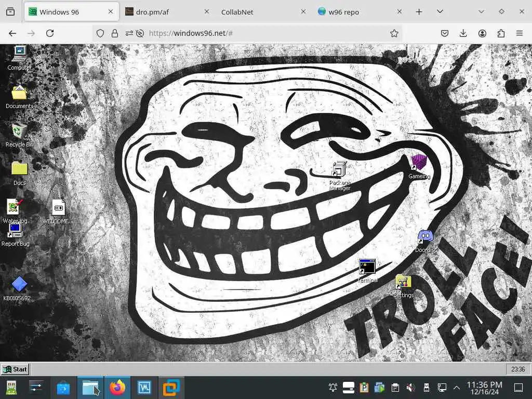Screen dimensions: 532x399
Task: Close the CollabNet tab
Action: click(x=303, y=11)
